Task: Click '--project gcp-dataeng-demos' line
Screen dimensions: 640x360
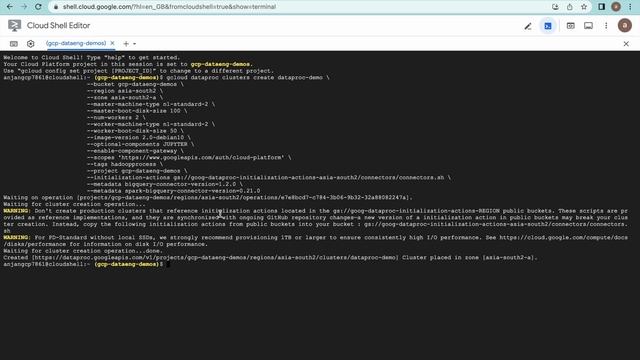Action: pyautogui.click(x=137, y=171)
